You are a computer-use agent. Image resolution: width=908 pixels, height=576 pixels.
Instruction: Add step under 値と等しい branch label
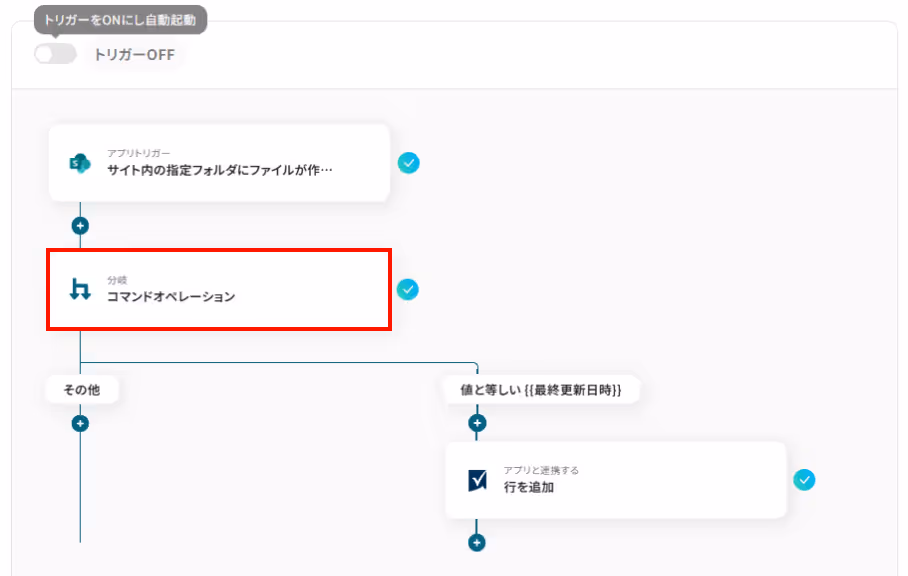[x=477, y=423]
